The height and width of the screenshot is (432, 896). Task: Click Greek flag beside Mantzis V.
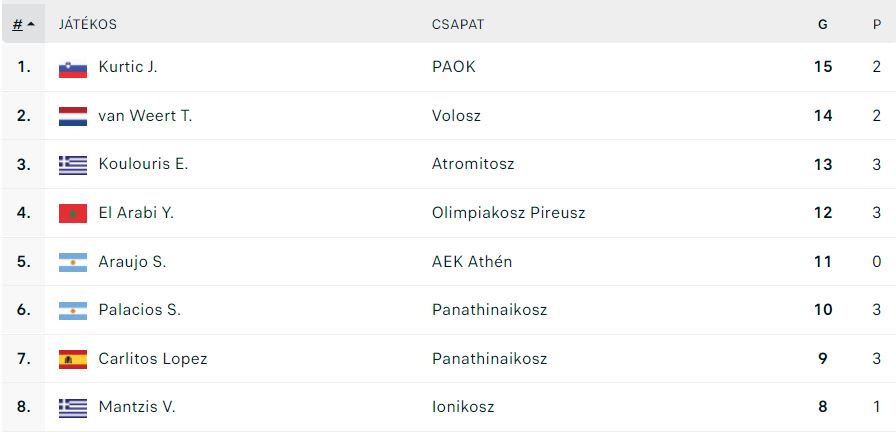pos(73,407)
